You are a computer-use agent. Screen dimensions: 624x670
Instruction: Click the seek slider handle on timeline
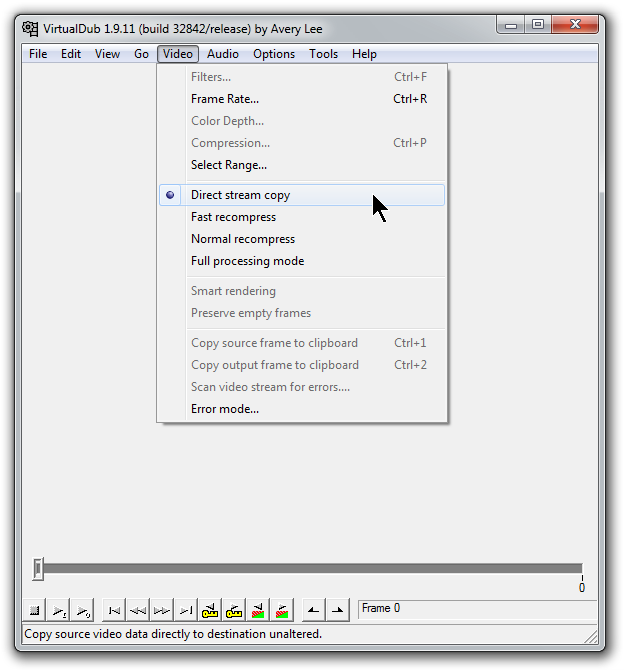click(x=38, y=569)
